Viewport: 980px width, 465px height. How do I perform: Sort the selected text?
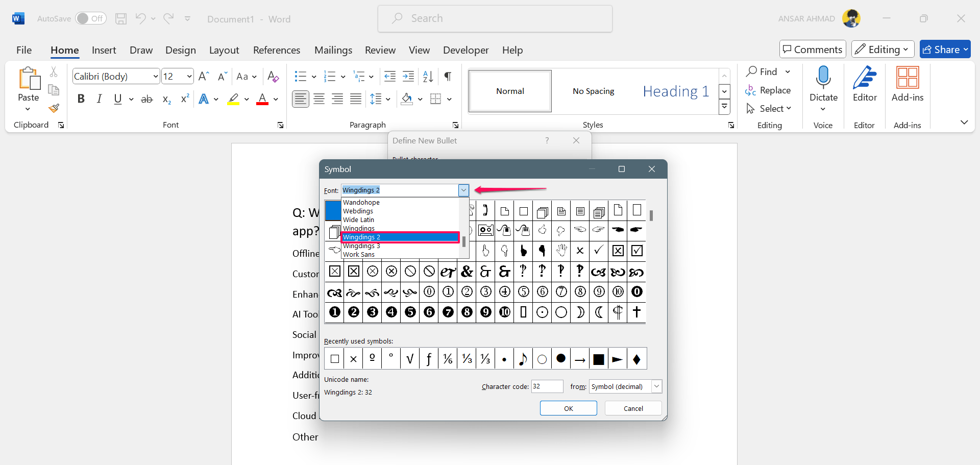coord(428,77)
